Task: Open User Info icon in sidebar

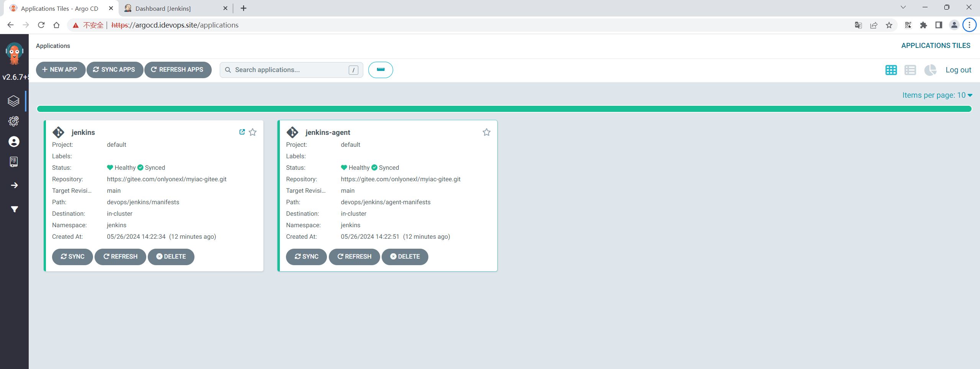Action: (14, 142)
